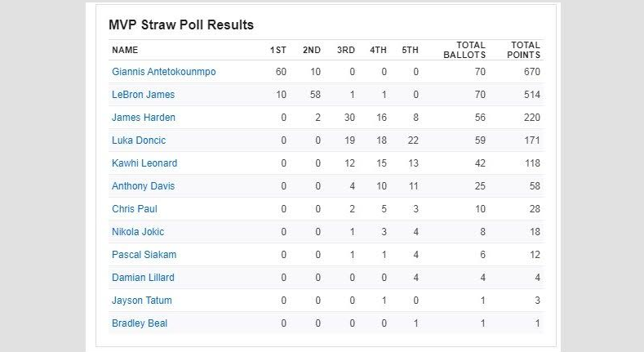
Task: Click the TOTAL POINTS column header
Action: click(x=524, y=50)
